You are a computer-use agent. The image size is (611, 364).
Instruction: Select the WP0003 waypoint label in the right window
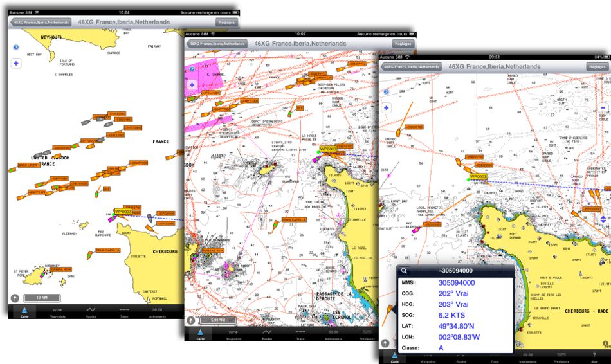pyautogui.click(x=478, y=177)
